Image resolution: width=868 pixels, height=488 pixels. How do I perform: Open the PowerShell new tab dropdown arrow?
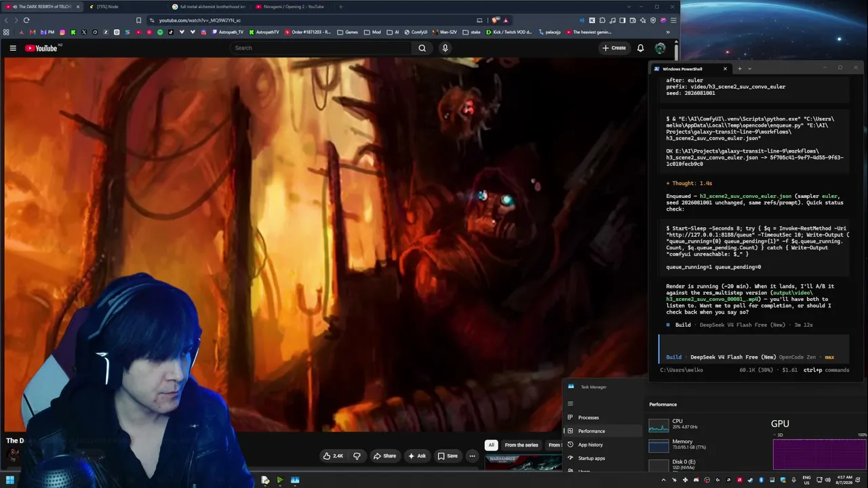(x=749, y=68)
